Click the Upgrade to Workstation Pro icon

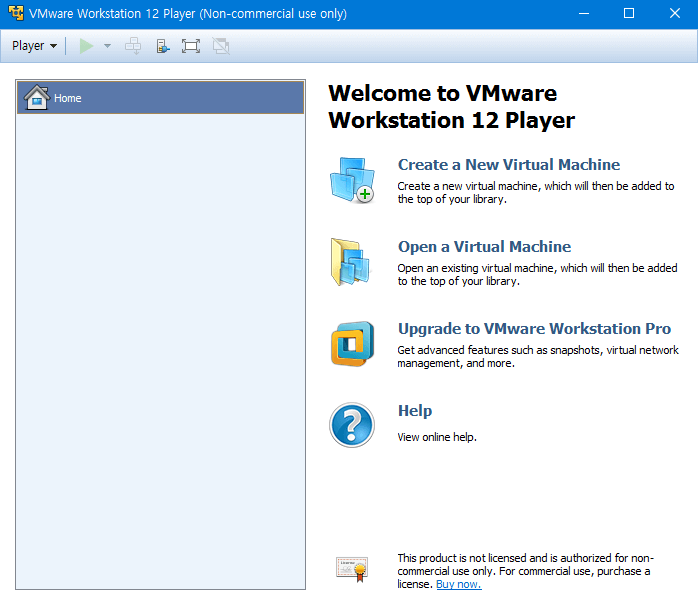click(351, 344)
